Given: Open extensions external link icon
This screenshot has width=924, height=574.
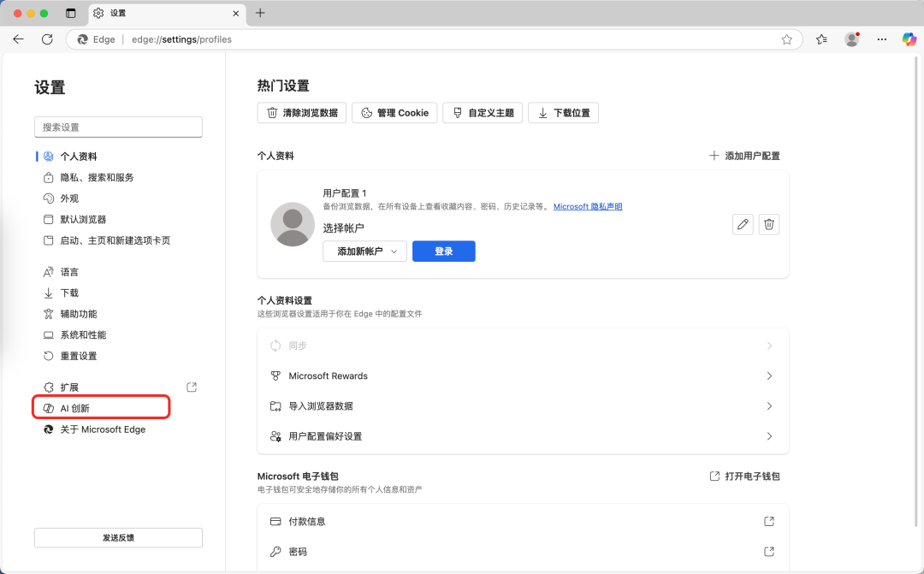Looking at the screenshot, I should 192,388.
